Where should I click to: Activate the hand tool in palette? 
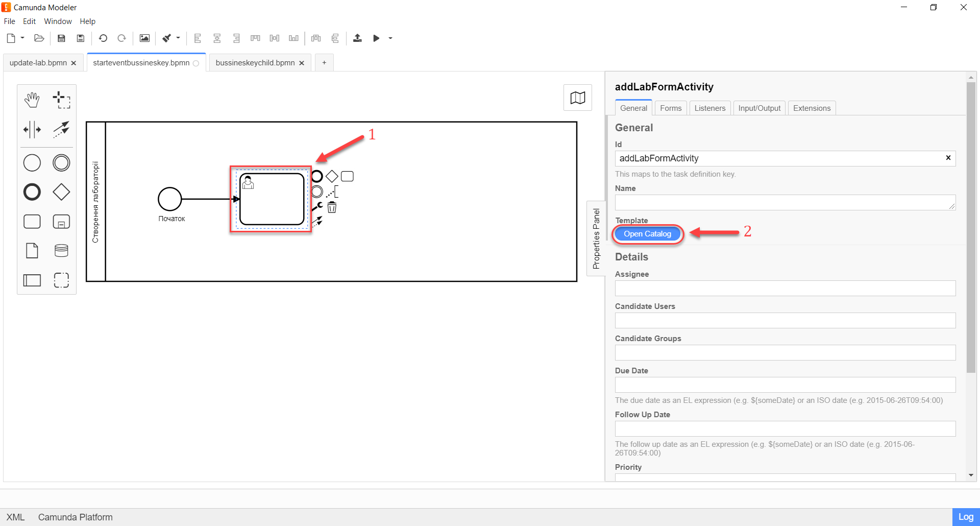(32, 100)
